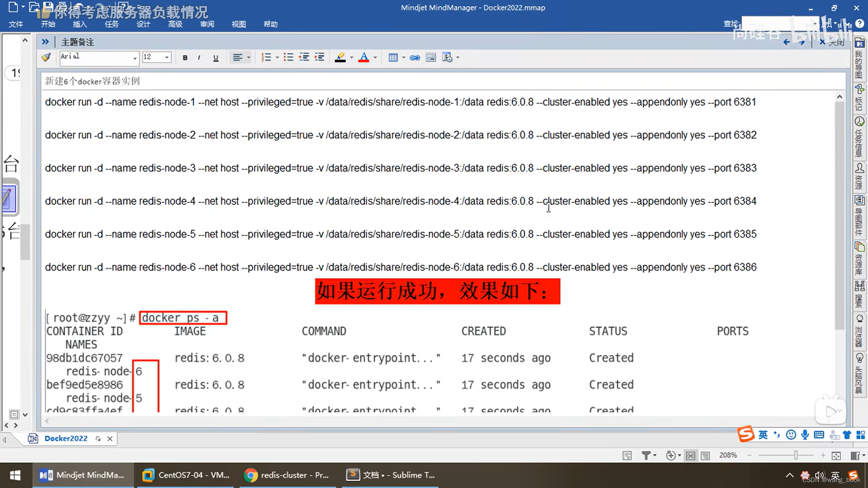Click the clear formatting brush icon
Viewport: 868px width, 488px height.
pyautogui.click(x=46, y=57)
